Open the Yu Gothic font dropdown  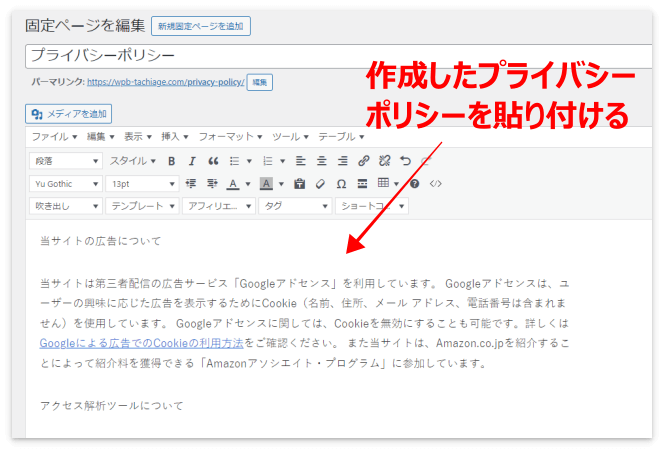pos(66,184)
